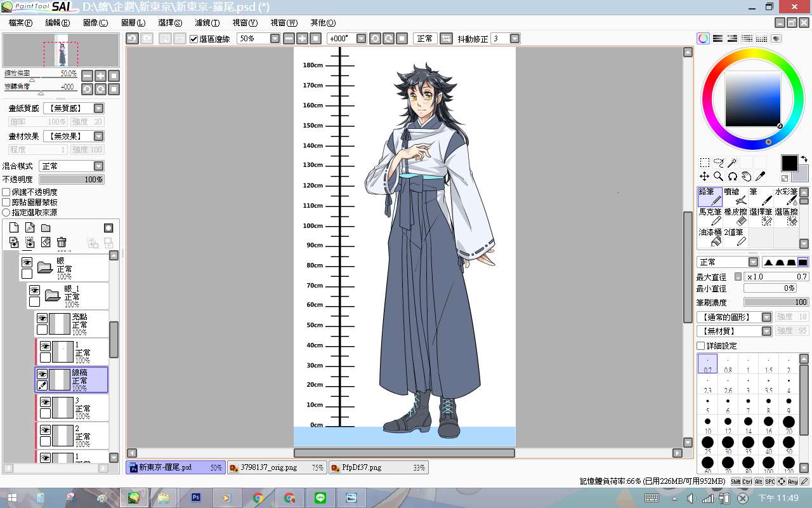Screen dimensions: 812x508
Task: Enable 剪貼圖層蒙板 checkbox
Action: click(6, 202)
